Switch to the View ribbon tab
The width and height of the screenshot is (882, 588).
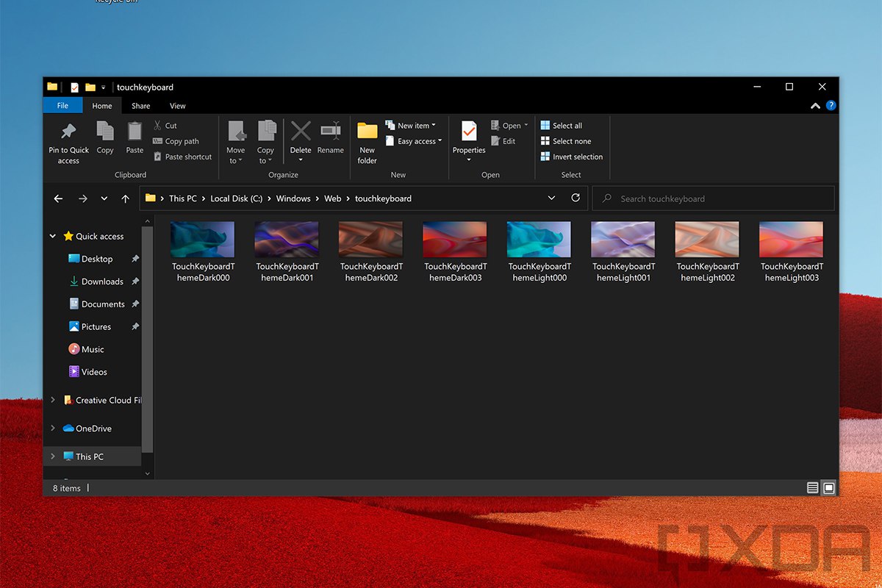click(x=178, y=106)
